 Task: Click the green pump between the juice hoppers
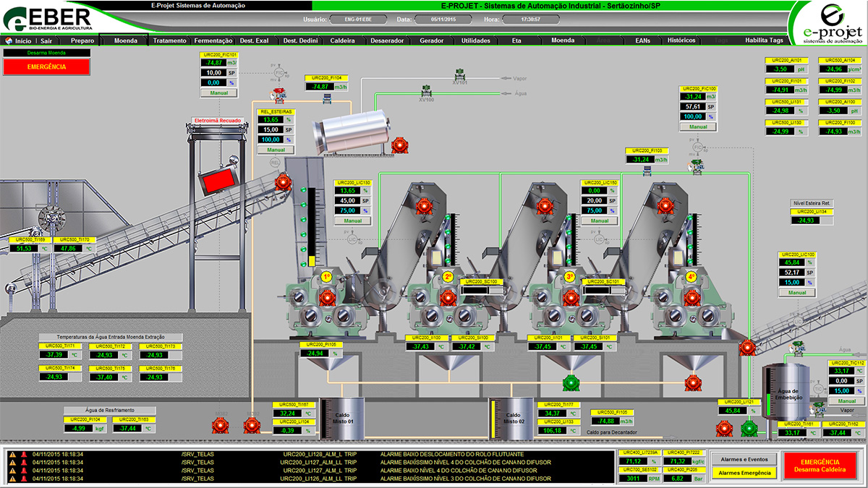pos(570,382)
